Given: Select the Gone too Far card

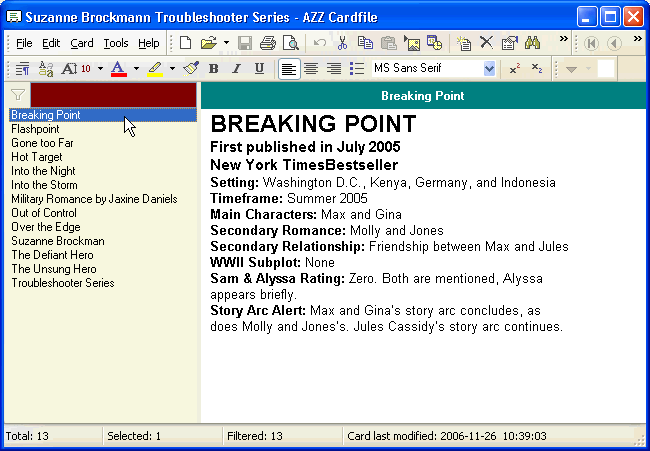Looking at the screenshot, I should coord(103,143).
